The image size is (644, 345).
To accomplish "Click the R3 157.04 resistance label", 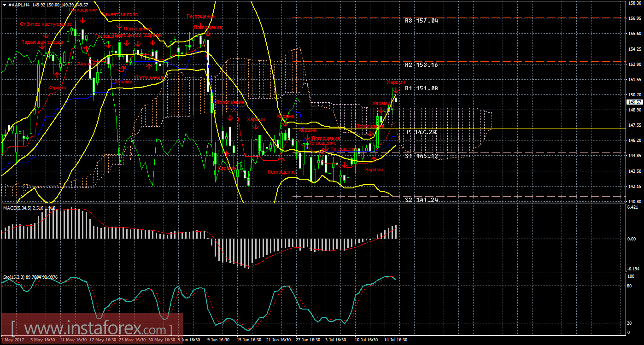I will (421, 21).
